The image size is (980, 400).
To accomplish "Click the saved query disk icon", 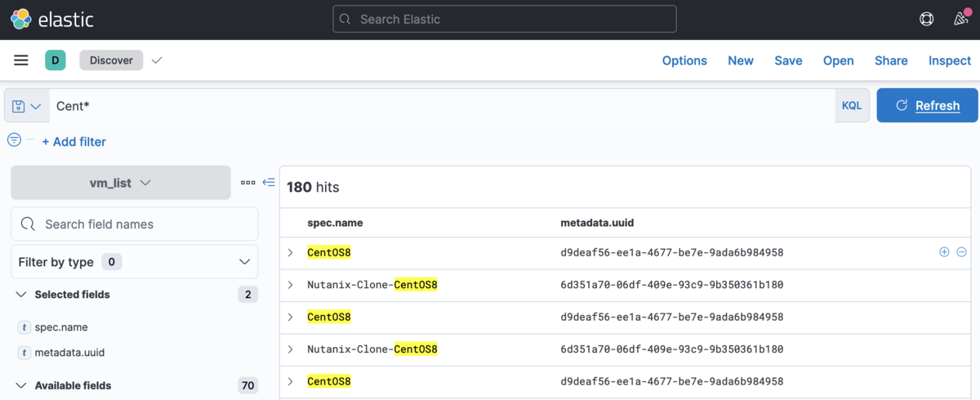I will 19,106.
